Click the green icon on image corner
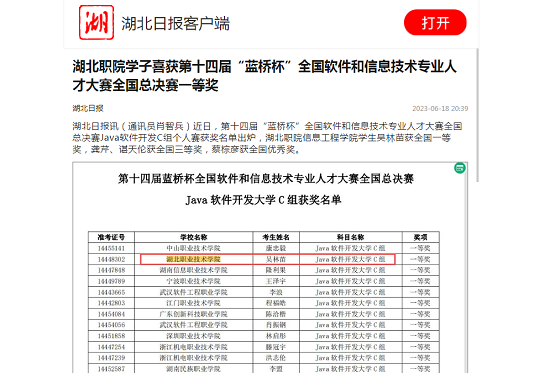The height and width of the screenshot is (373, 550). tap(460, 168)
